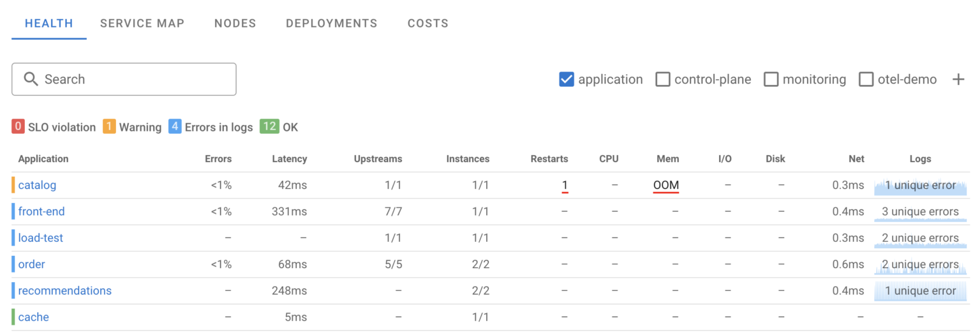Click the OOM memory alert for catalog
Image resolution: width=980 pixels, height=335 pixels.
point(666,186)
